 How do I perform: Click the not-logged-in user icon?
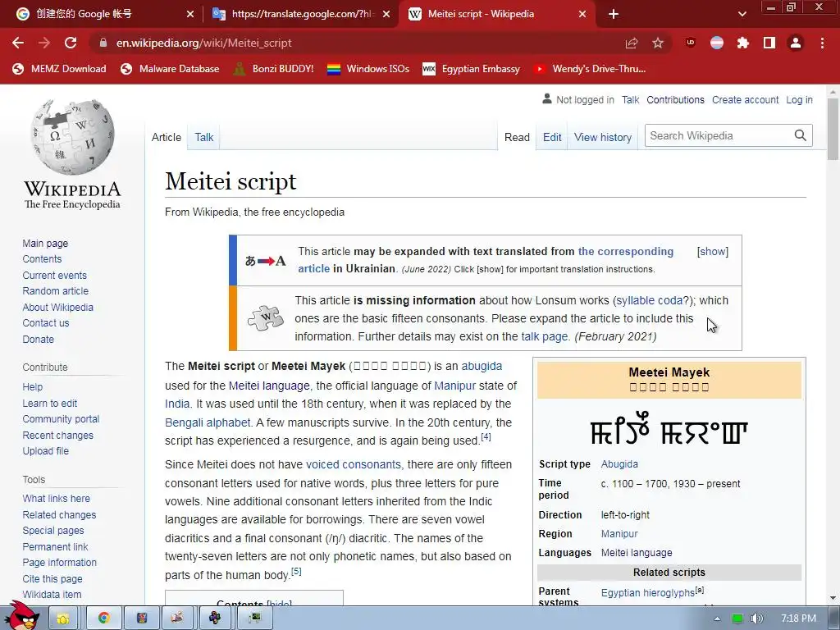click(x=547, y=99)
